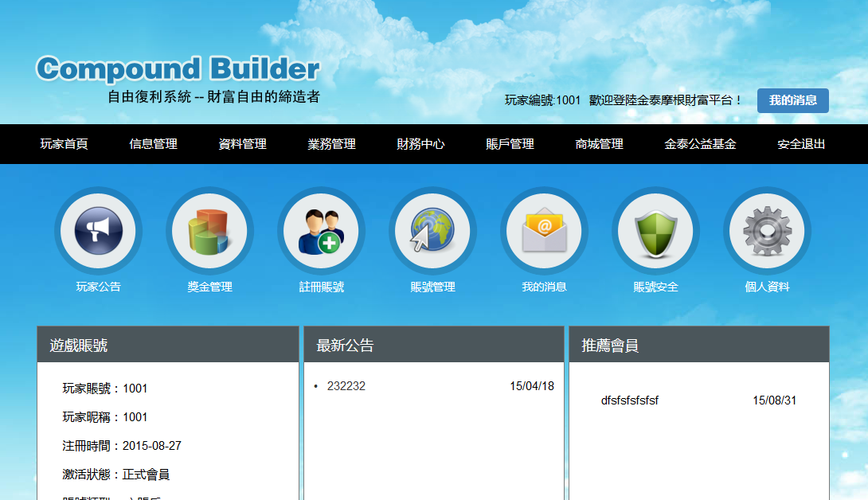Click the 玩家公告 label link
The width and height of the screenshot is (868, 500).
(99, 287)
